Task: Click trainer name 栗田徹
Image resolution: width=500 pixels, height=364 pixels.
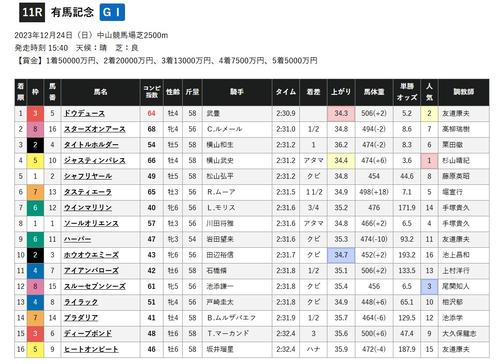Action: pos(452,145)
